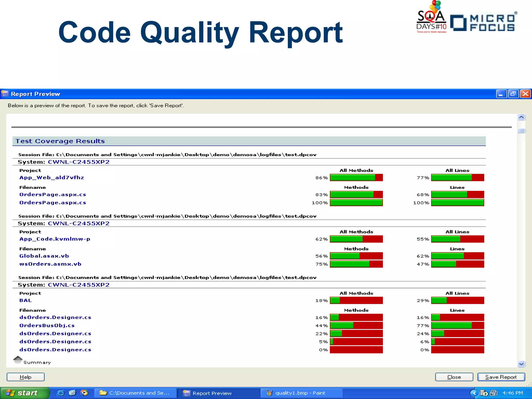The image size is (532, 399).
Task: Switch to Report Preview taskbar item
Action: coord(219,393)
